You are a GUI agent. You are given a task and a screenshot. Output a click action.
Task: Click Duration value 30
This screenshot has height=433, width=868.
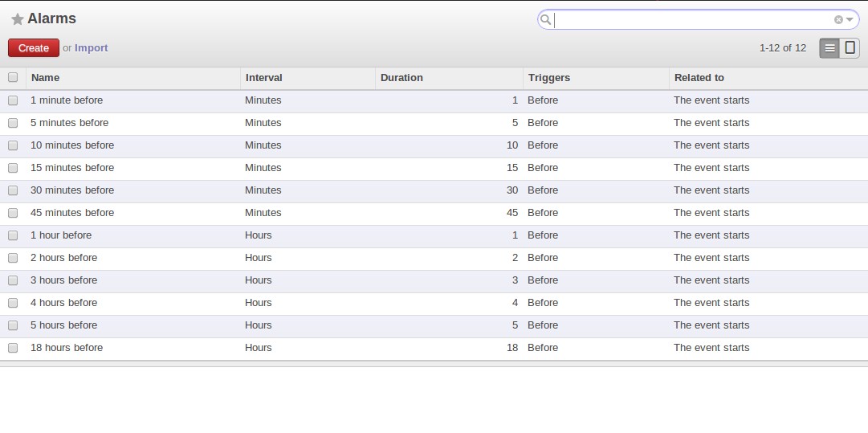[512, 190]
